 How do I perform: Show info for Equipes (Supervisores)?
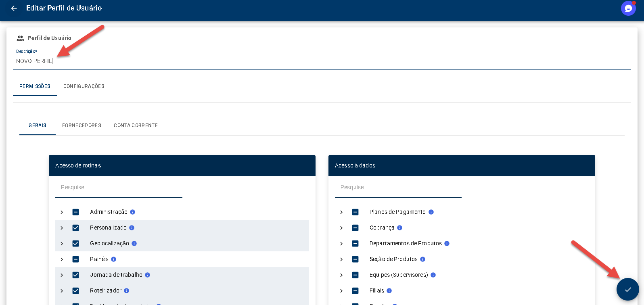coord(433,275)
